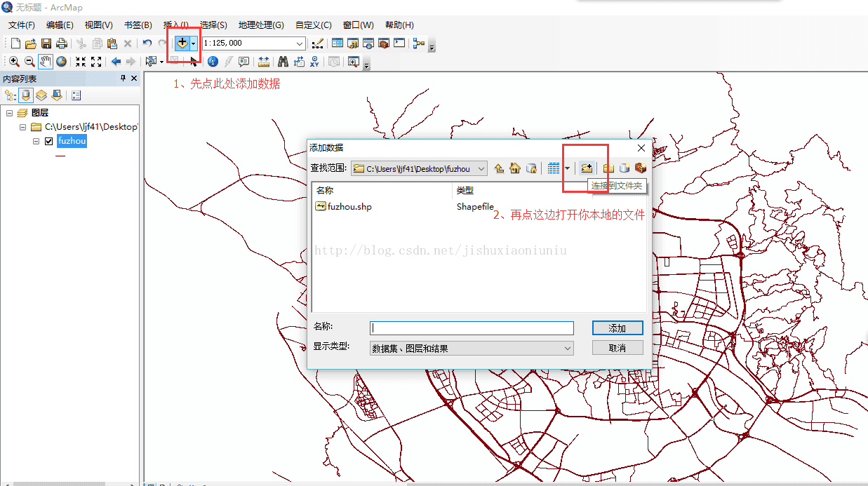Viewport: 868px width, 486px height.
Task: Switch to List By Visibility view
Action: point(41,95)
